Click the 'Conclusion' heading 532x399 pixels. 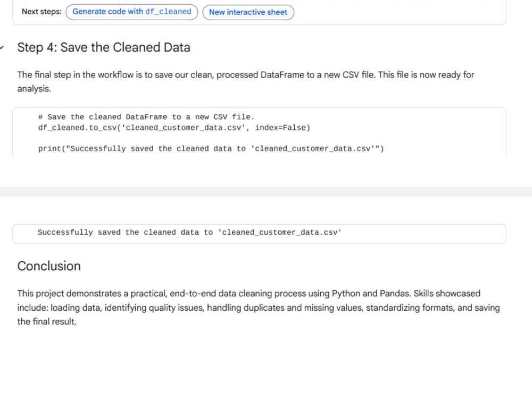pyautogui.click(x=49, y=266)
